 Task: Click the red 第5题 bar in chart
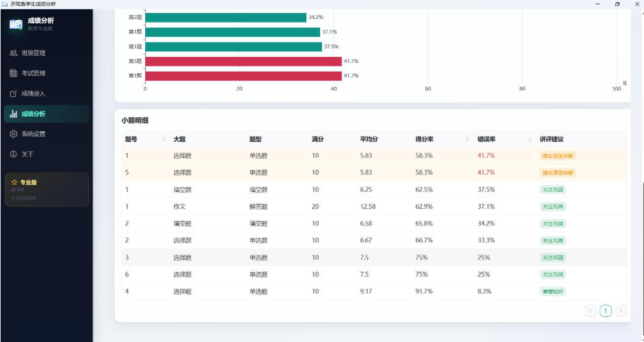[x=243, y=61]
